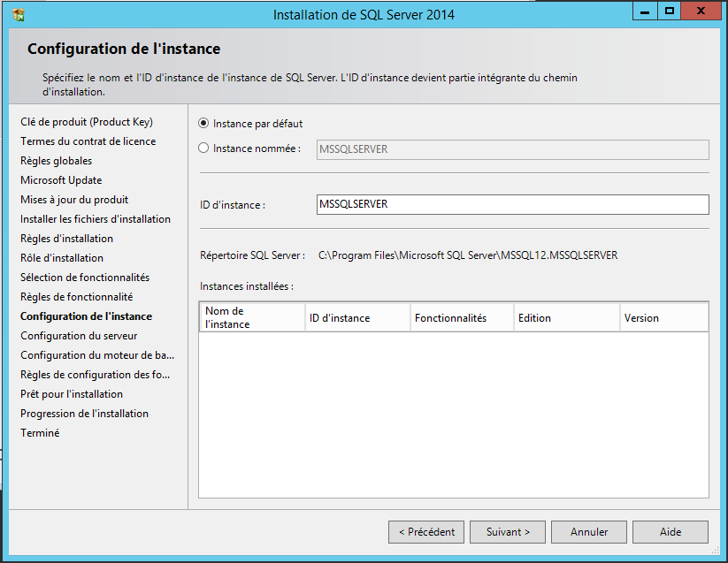The width and height of the screenshot is (728, 563).
Task: Select Clé de produit (Product Key) step
Action: pyautogui.click(x=87, y=122)
